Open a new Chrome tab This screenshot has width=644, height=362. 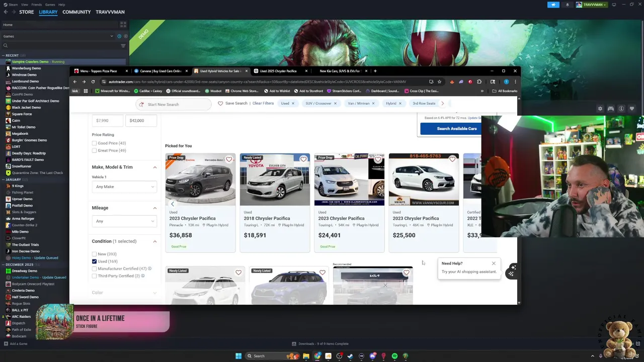(375, 71)
